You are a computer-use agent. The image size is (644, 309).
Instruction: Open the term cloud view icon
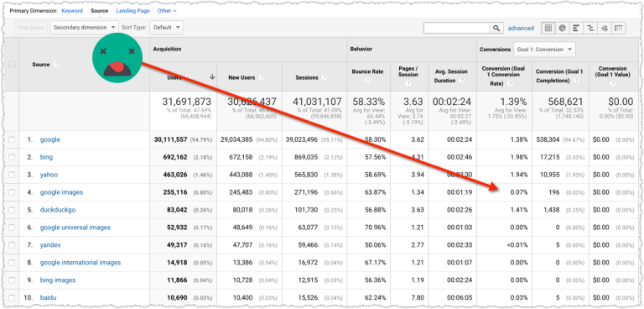pos(604,28)
